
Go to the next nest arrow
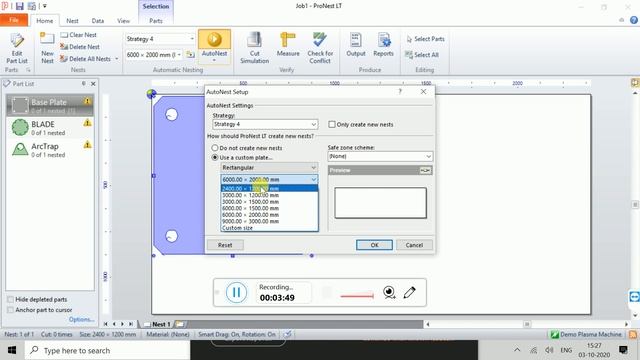(122, 324)
